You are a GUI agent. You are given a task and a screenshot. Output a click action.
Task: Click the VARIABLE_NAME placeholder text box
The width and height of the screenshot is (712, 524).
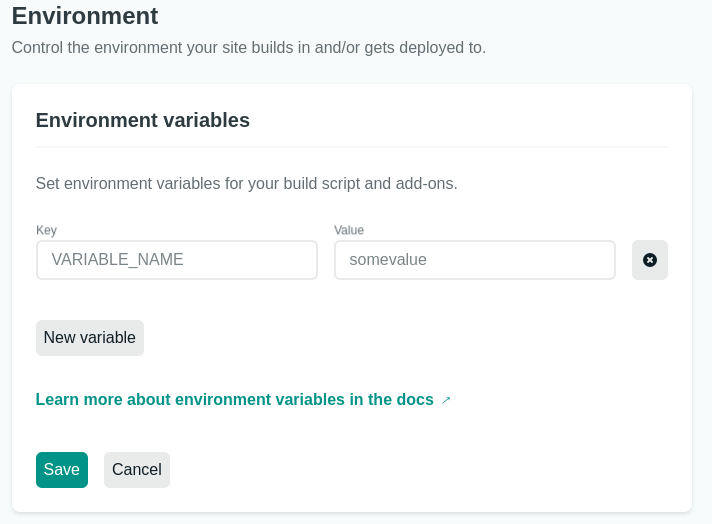click(x=177, y=260)
